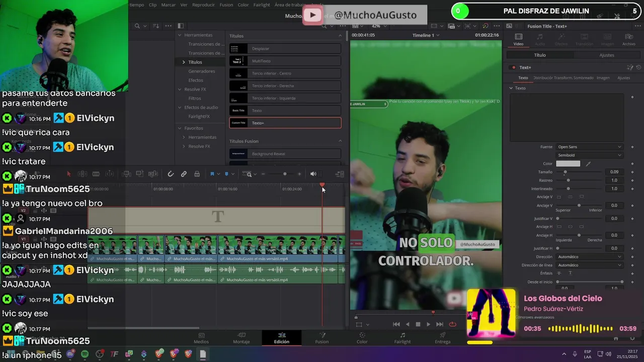Jump to the first frame
This screenshot has width=644, height=362.
tap(396, 324)
